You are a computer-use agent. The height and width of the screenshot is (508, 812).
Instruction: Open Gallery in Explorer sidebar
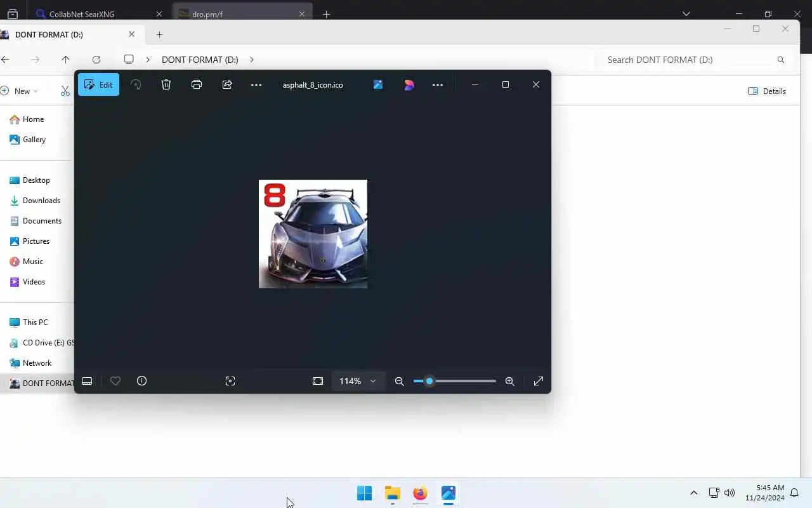[x=29, y=139]
